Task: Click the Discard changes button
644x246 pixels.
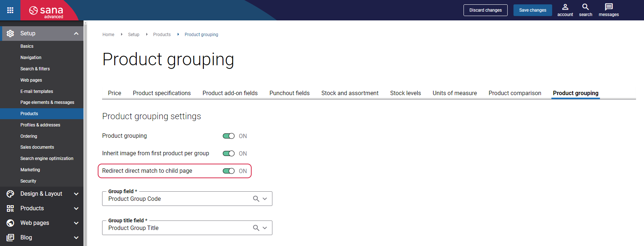Action: [485, 10]
